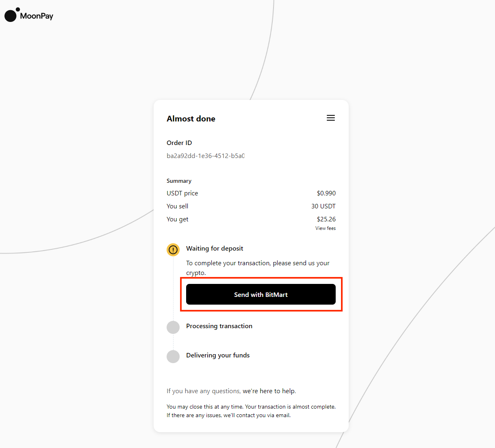Click the You get value of $25.26

[x=326, y=219]
